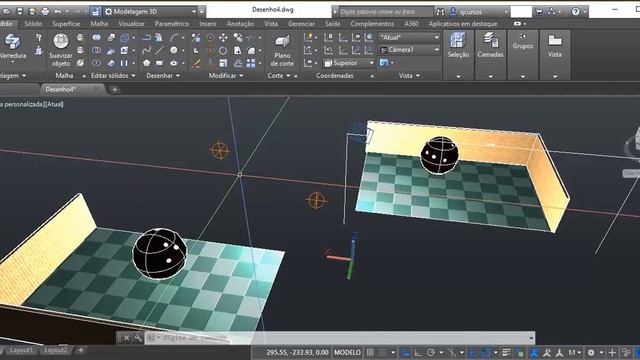Toggle the first blue annotation visibility icon
The height and width of the screenshot is (360, 640).
pyautogui.click(x=534, y=352)
